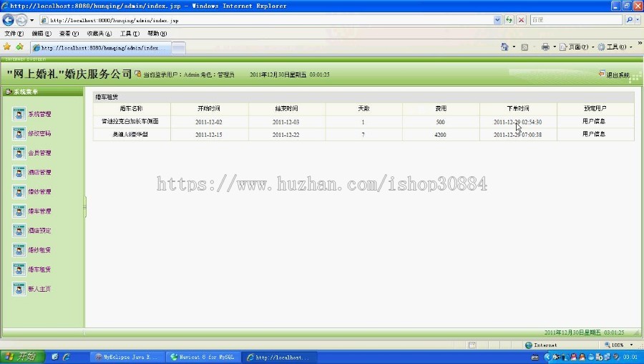The width and height of the screenshot is (644, 364).
Task: Switch to MyEclipse Java taskbar button
Action: coord(127,357)
